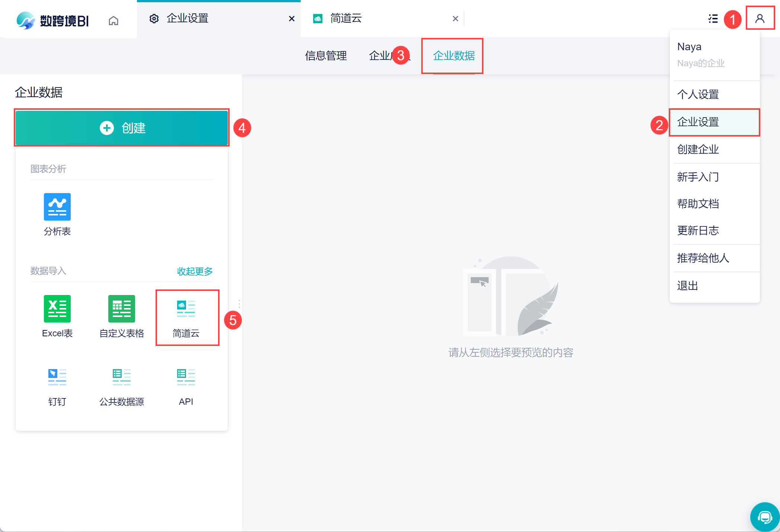780x532 pixels.
Task: Choose the 自定义表格 data import icon
Action: [x=121, y=309]
